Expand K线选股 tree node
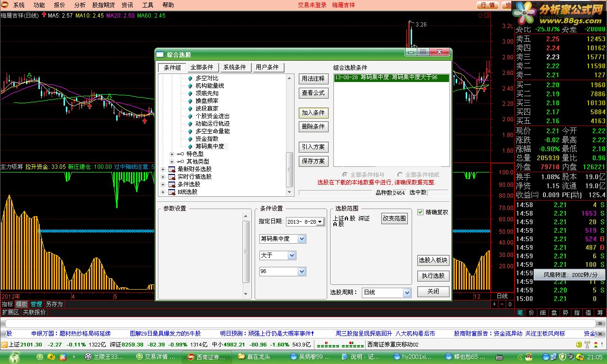Screen dimensions: 607x364 [163, 192]
